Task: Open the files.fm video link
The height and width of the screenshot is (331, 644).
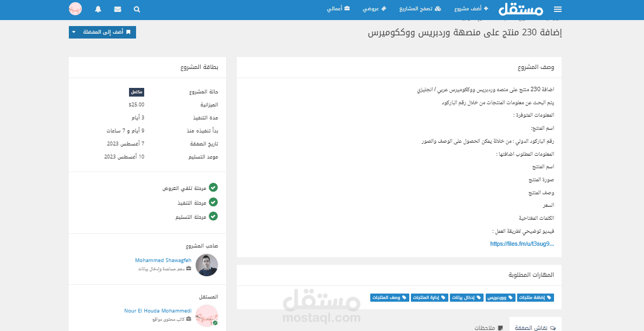Action: point(522,244)
